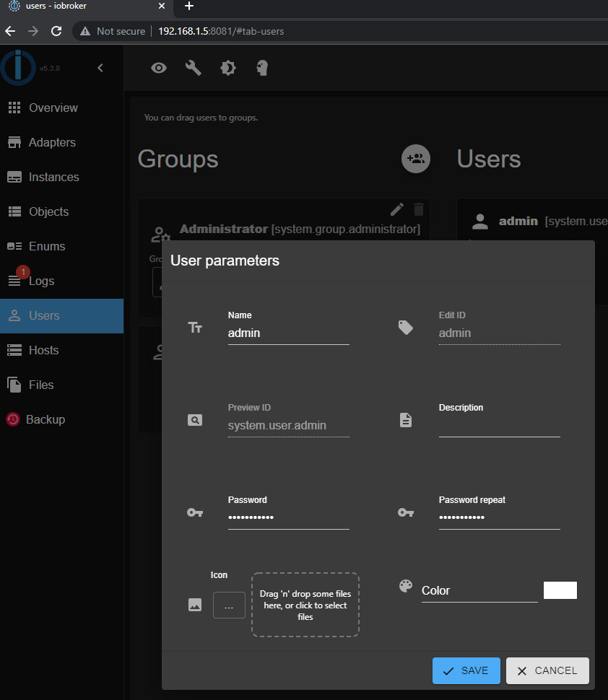Viewport: 608px width, 700px height.
Task: Click the icon drag and drop upload area
Action: [305, 605]
